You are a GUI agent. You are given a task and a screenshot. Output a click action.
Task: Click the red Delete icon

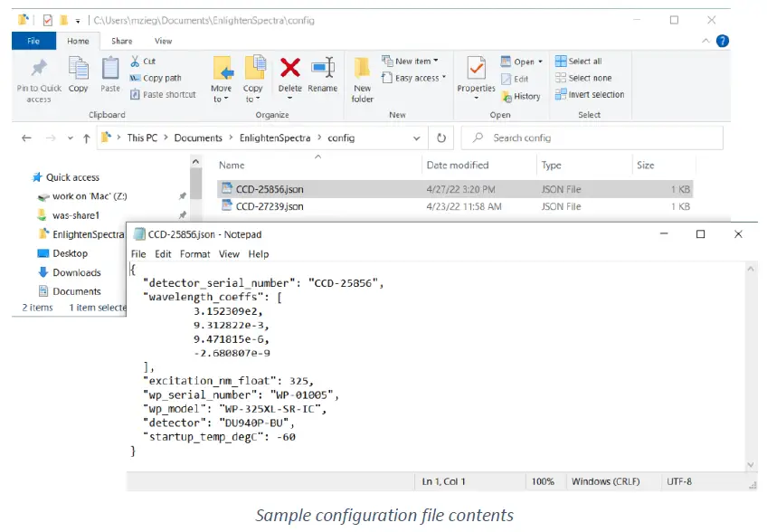(x=289, y=69)
